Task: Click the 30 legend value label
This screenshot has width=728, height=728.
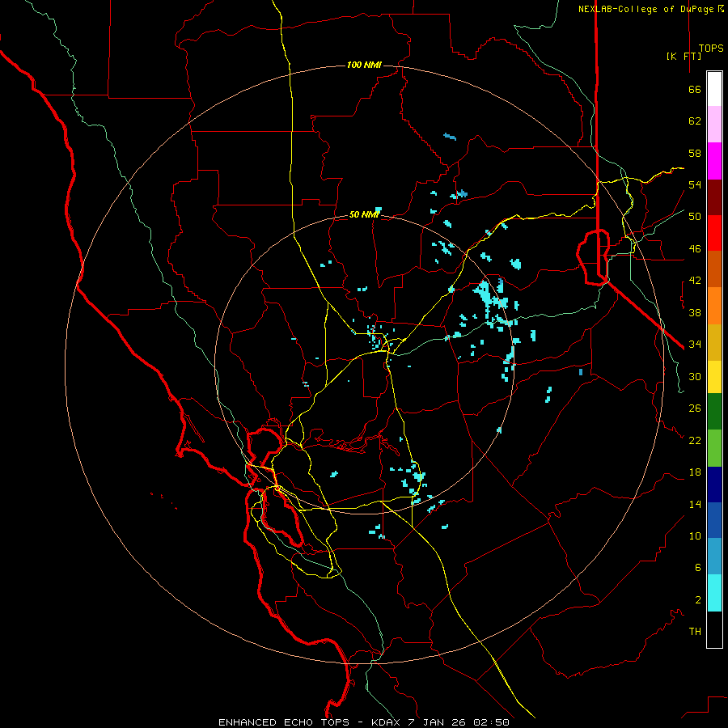Action: coord(695,376)
